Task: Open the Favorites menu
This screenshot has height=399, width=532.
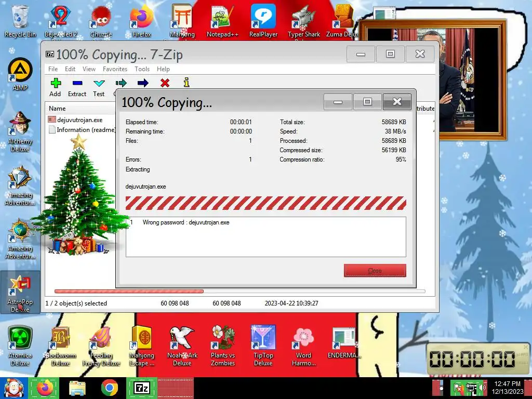Action: 115,69
